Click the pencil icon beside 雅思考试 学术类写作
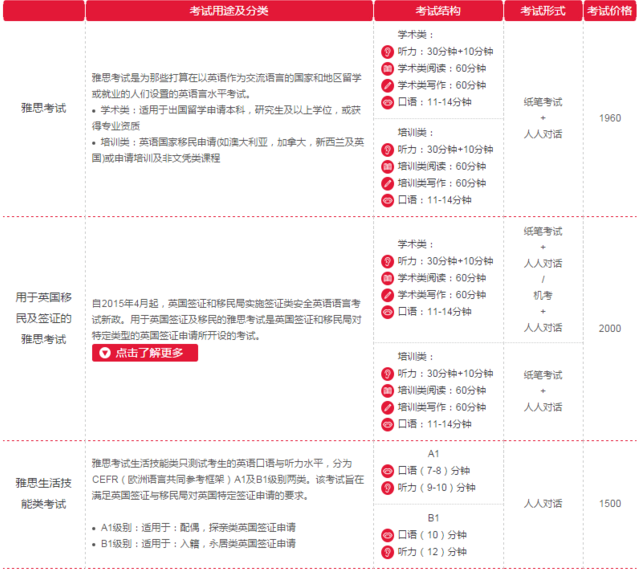Viewport: 643px width, 575px height. tap(387, 85)
